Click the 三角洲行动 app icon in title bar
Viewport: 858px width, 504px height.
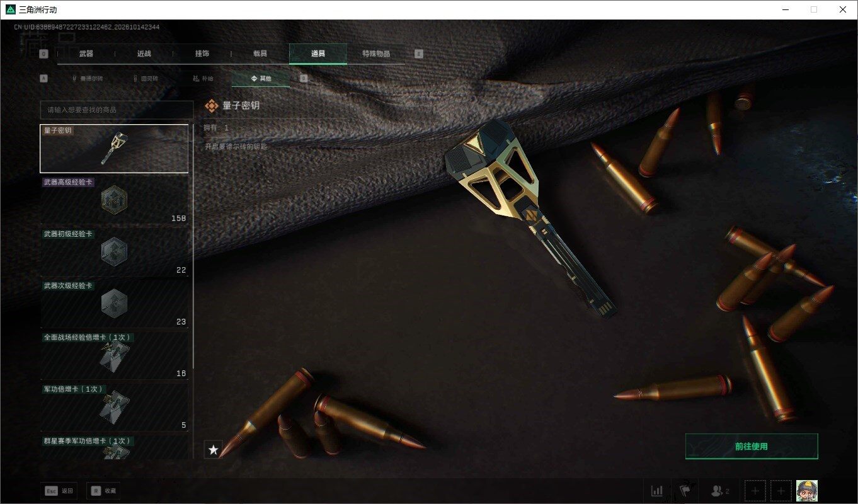[9, 9]
